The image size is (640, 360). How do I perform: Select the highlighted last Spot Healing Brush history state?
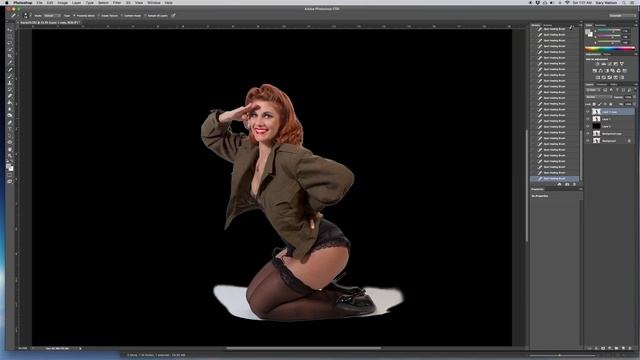(x=554, y=178)
